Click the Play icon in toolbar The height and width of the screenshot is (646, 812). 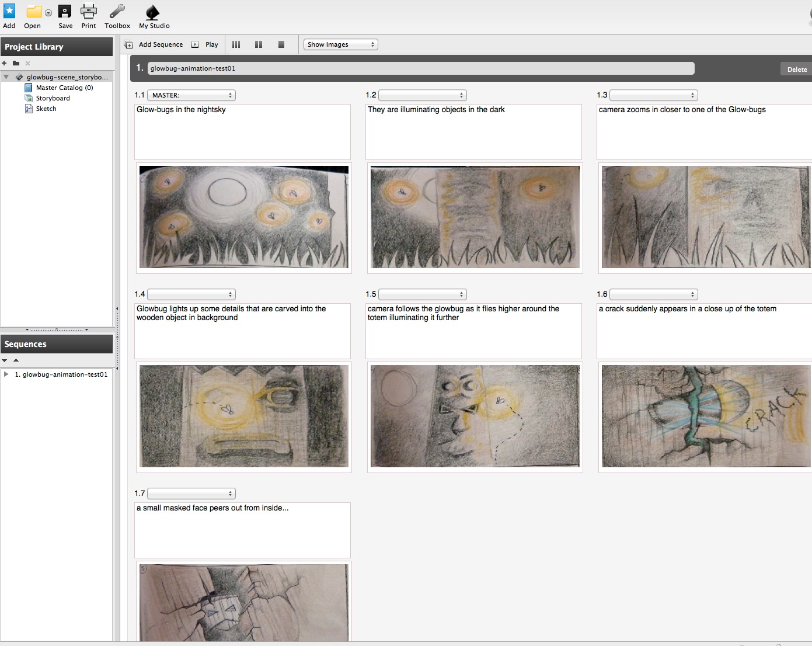pos(195,44)
